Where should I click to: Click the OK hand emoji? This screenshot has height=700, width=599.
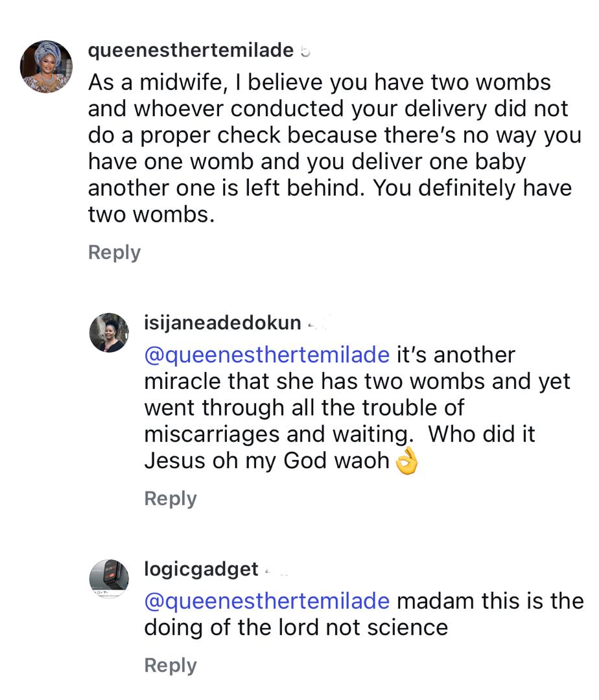pos(407,461)
